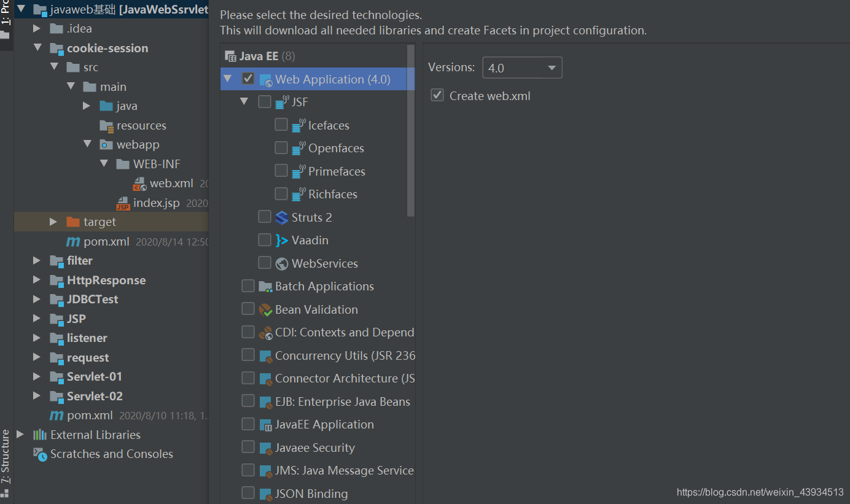Select the request module
Viewport: 850px width, 504px height.
(88, 358)
